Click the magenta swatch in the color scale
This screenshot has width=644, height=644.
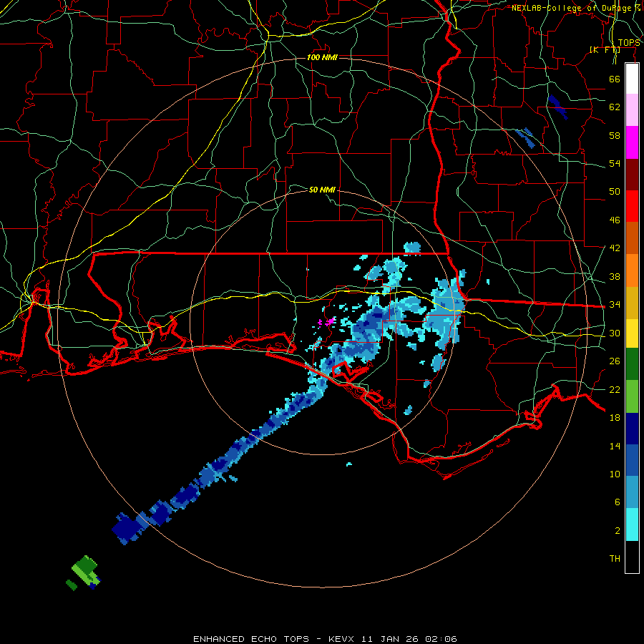[632, 142]
